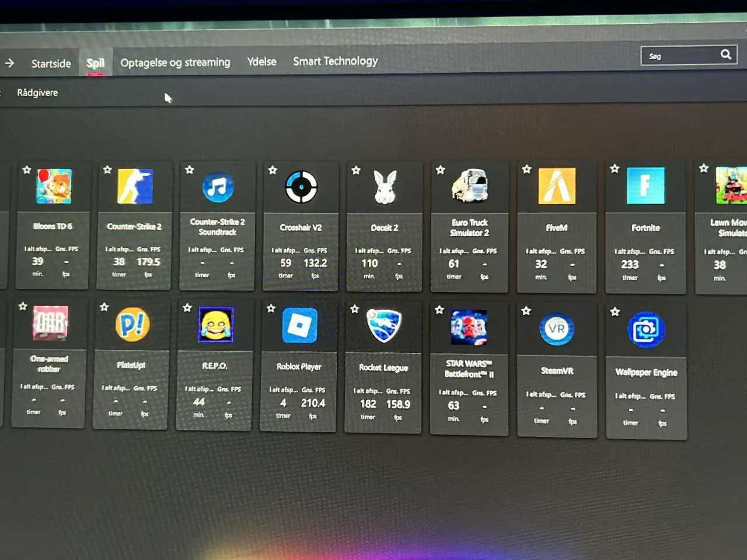Viewport: 747px width, 560px height.
Task: Click the FiveM title text
Action: click(557, 228)
